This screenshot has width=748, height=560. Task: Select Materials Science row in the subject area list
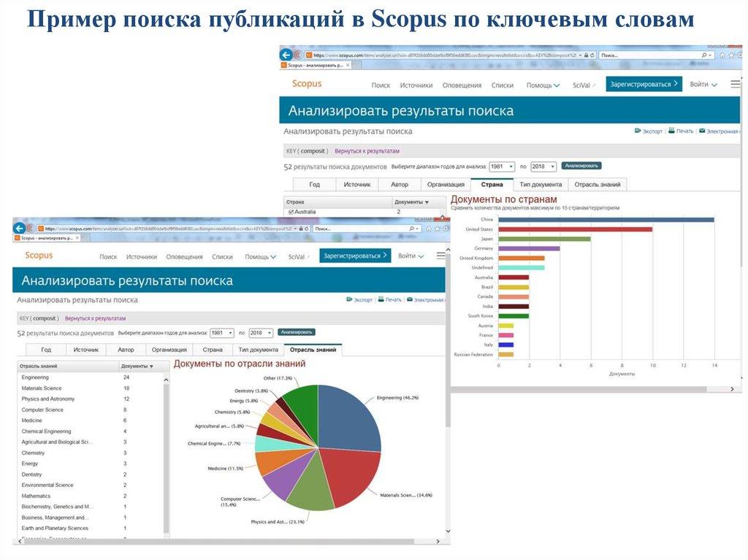42,388
